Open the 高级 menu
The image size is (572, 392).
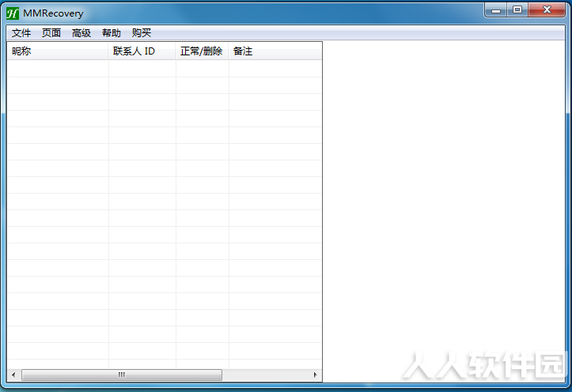point(81,32)
